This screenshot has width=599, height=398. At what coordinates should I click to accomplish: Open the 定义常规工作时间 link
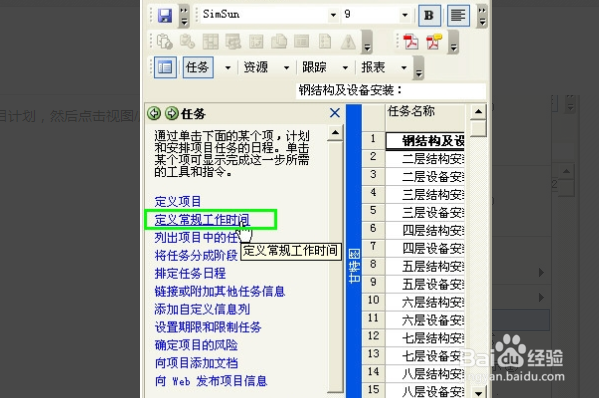click(202, 220)
